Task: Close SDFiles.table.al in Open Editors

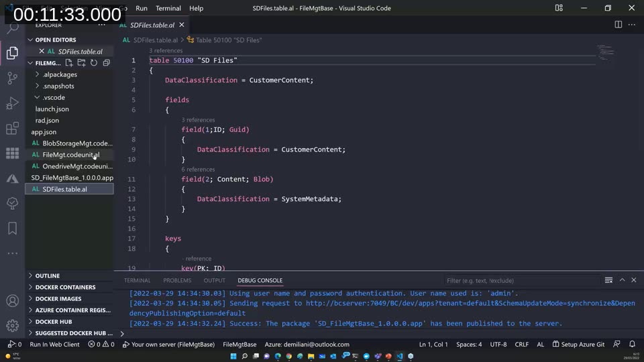Action: (x=42, y=52)
